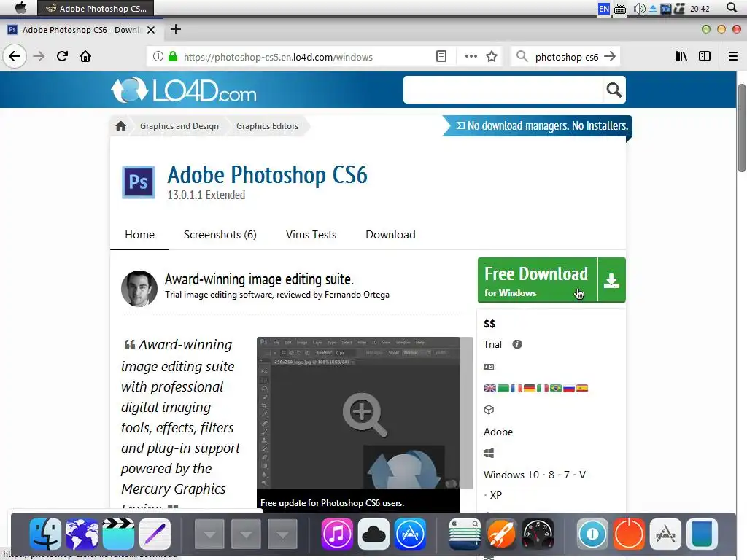Switch EN keyboard language indicator
The height and width of the screenshot is (560, 747).
pos(603,8)
